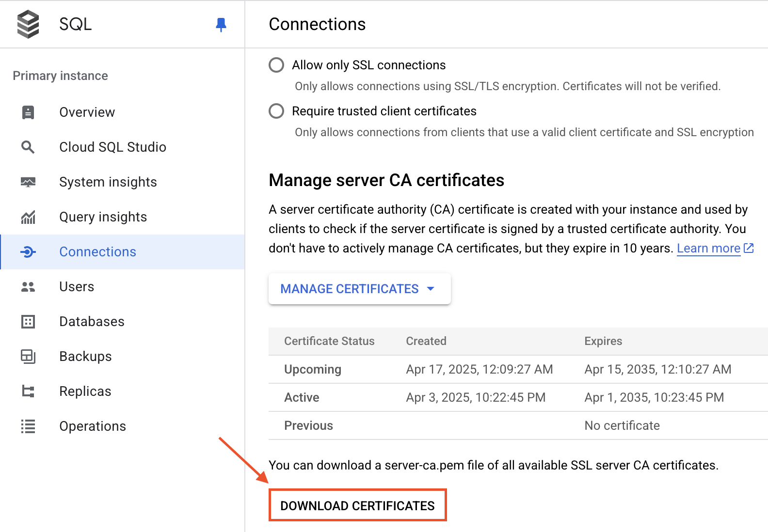Follow the Learn more link
Screen dimensions: 768x532
pyautogui.click(x=708, y=248)
